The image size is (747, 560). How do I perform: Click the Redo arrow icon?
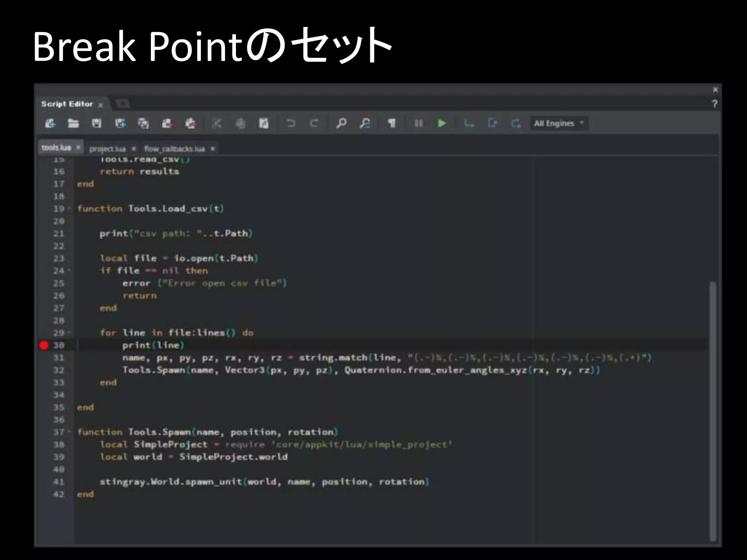(x=314, y=123)
